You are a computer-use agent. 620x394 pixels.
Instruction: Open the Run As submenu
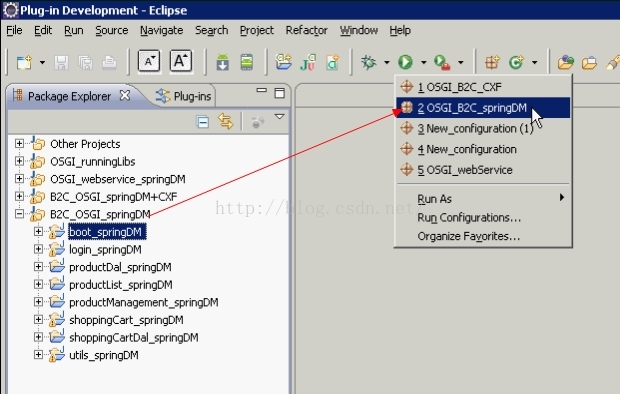tap(483, 199)
